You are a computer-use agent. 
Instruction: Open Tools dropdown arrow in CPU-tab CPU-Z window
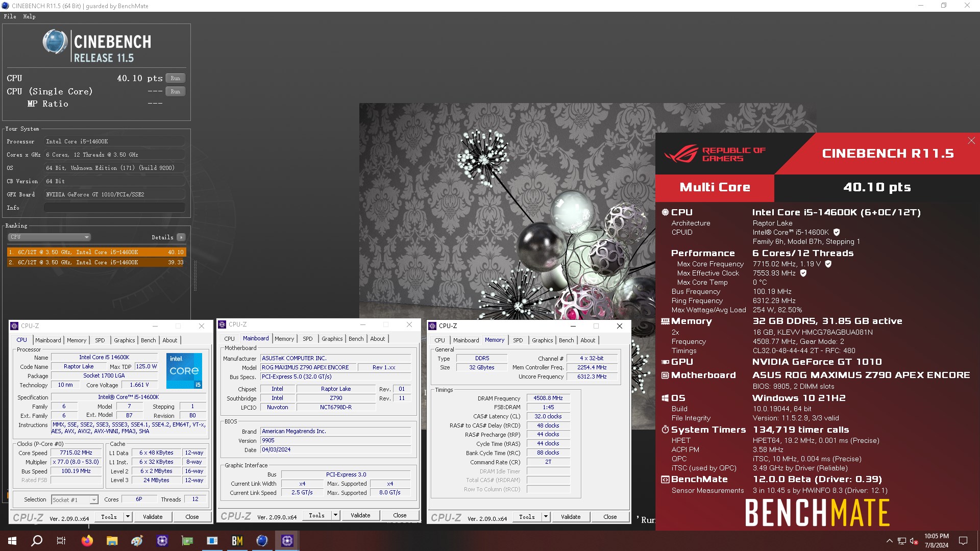tap(128, 517)
